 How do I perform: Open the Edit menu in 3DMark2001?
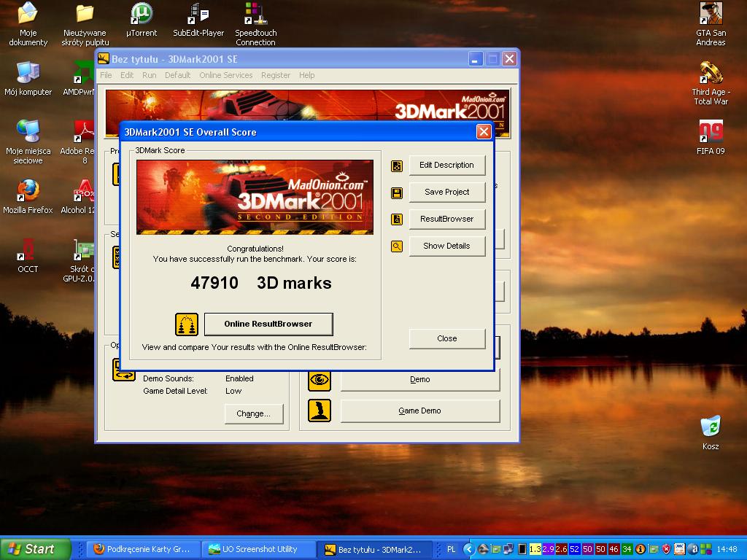[x=127, y=75]
